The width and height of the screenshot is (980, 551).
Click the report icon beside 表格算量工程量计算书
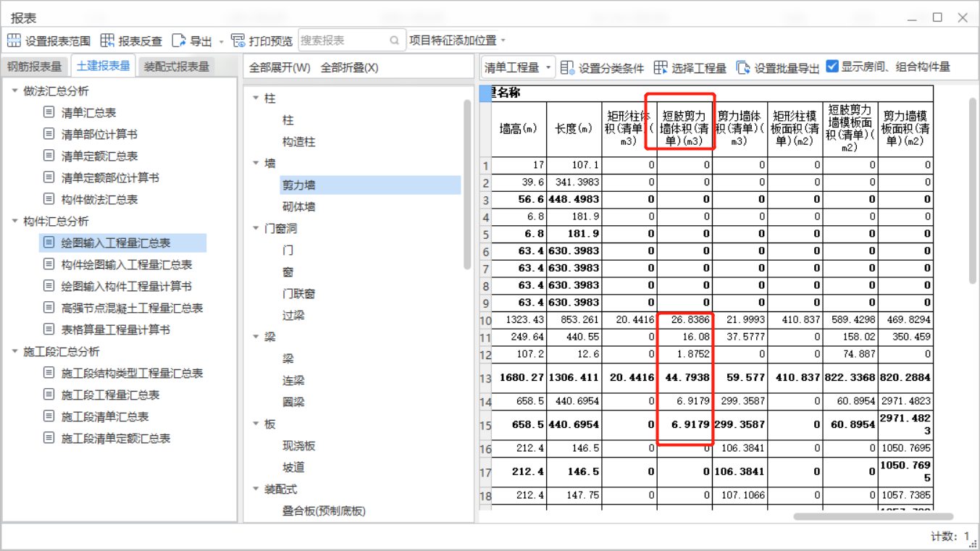coord(49,329)
